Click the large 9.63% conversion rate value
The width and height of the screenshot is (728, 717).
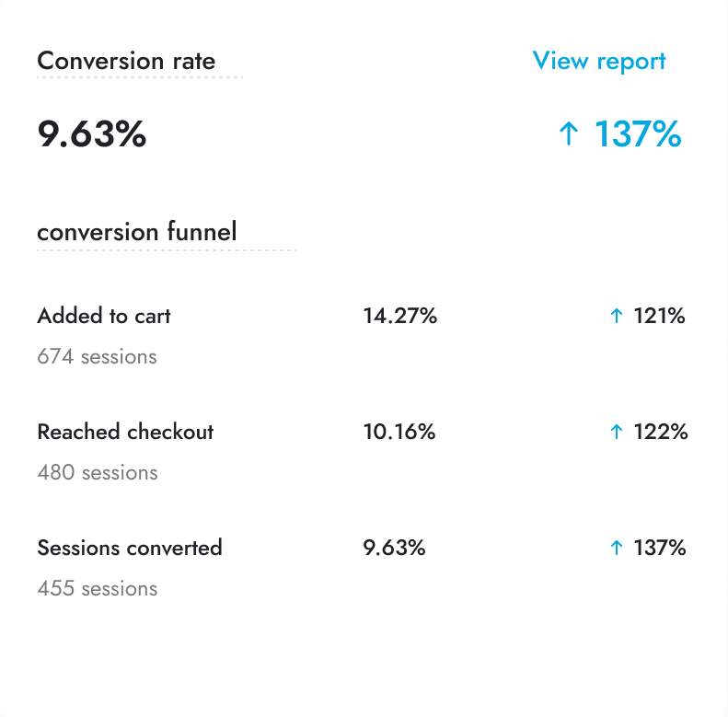click(x=92, y=135)
